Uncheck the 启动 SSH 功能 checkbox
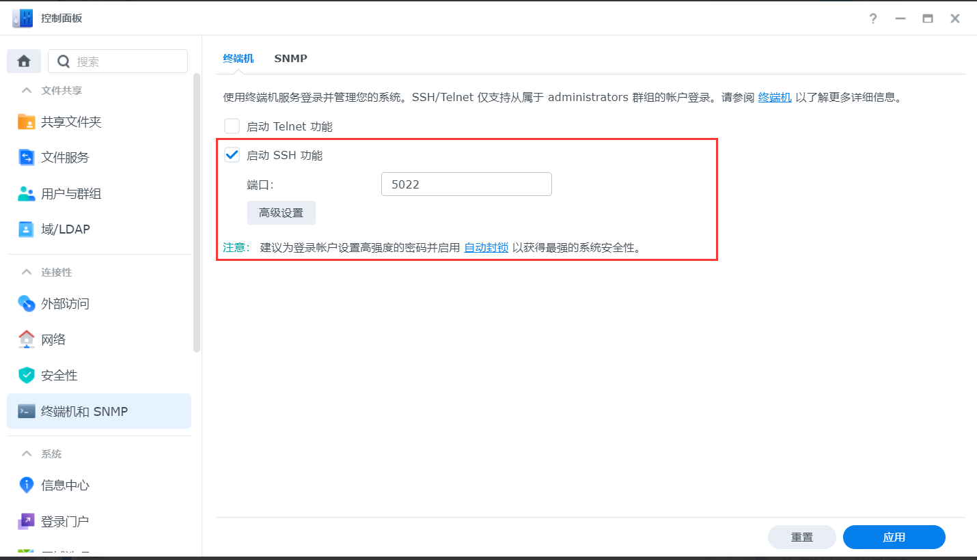 click(x=232, y=155)
